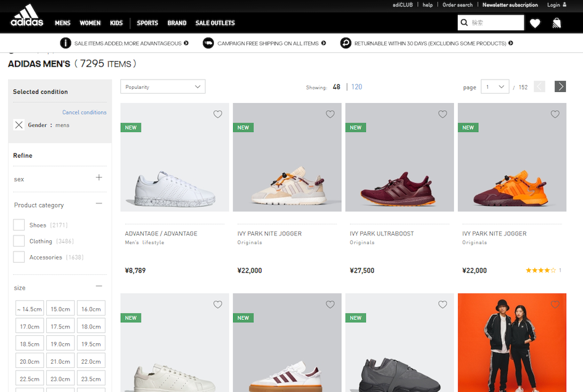Select size 16.0cm
Screen dimensions: 583x392
(91, 308)
